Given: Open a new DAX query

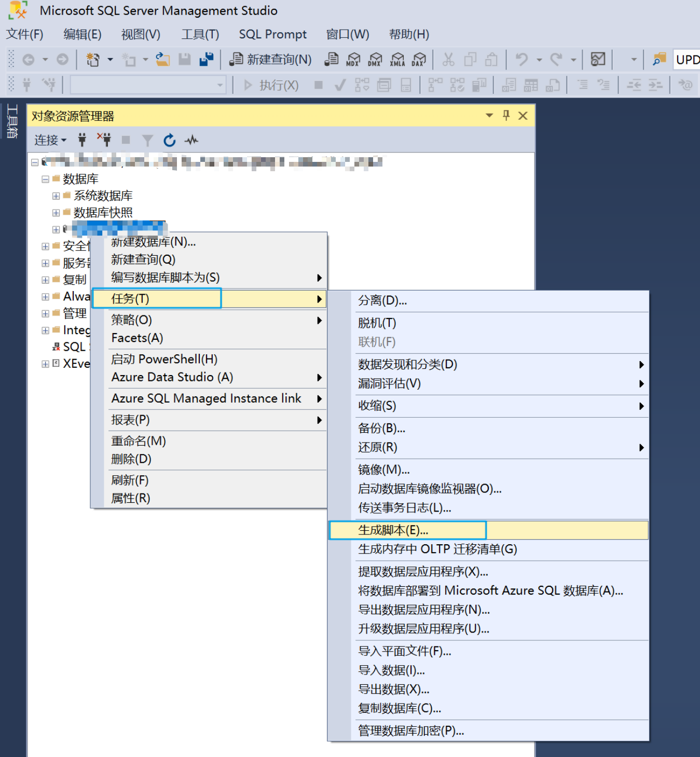Looking at the screenshot, I should point(419,60).
